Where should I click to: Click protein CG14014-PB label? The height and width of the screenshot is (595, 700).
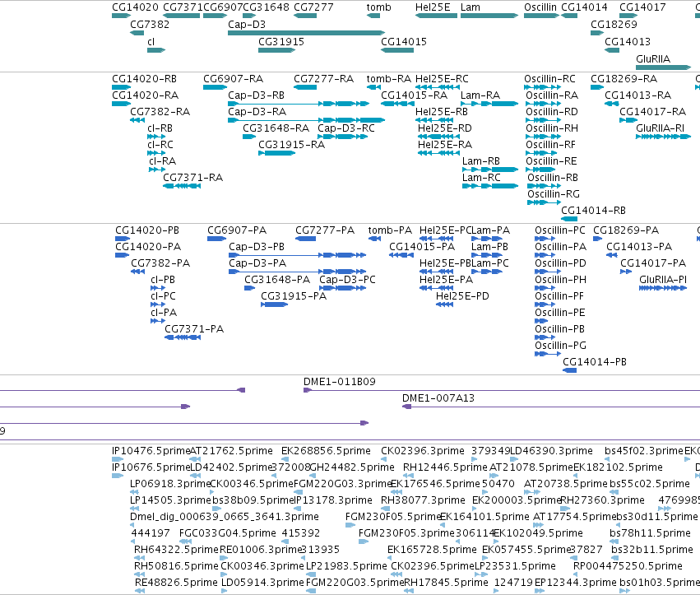[x=595, y=362]
